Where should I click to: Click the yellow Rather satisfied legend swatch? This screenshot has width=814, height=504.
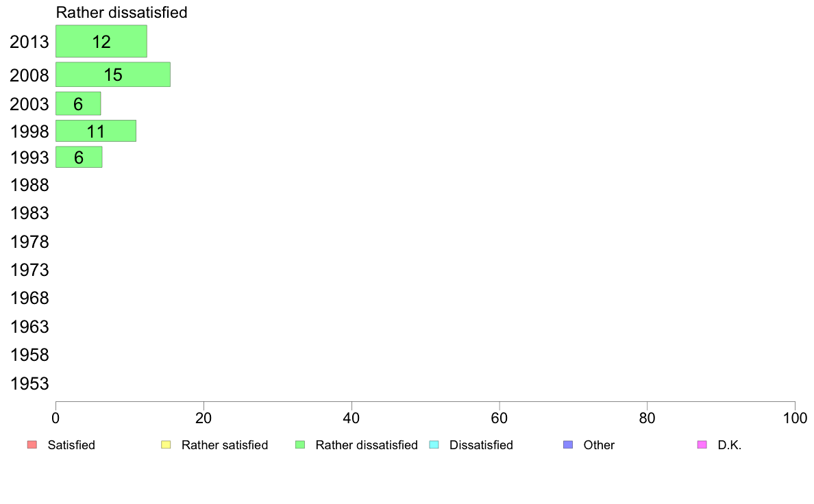166,445
